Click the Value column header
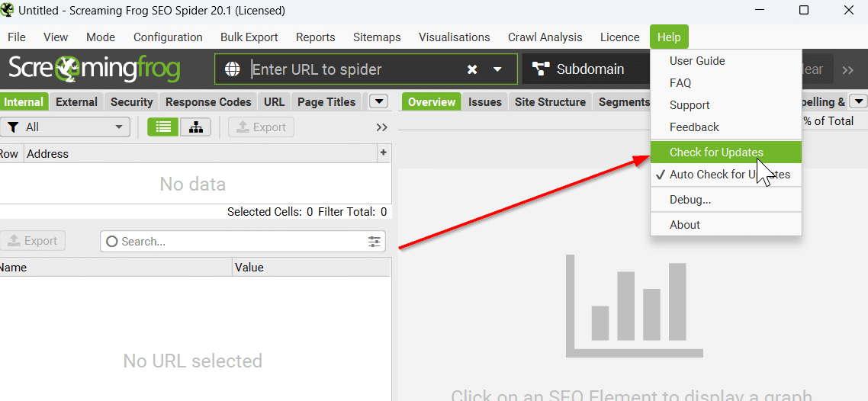Image resolution: width=868 pixels, height=401 pixels. point(311,267)
